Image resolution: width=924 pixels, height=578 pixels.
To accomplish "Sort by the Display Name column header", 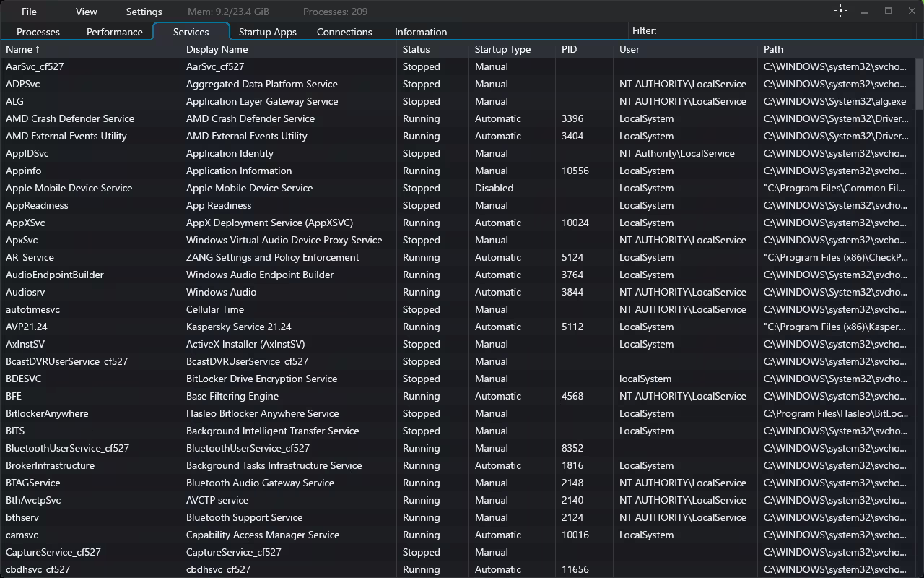I will (289, 49).
